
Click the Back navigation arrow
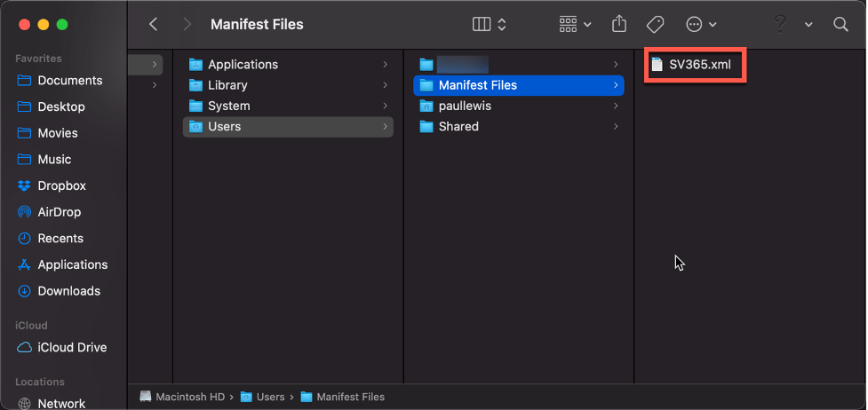tap(154, 25)
